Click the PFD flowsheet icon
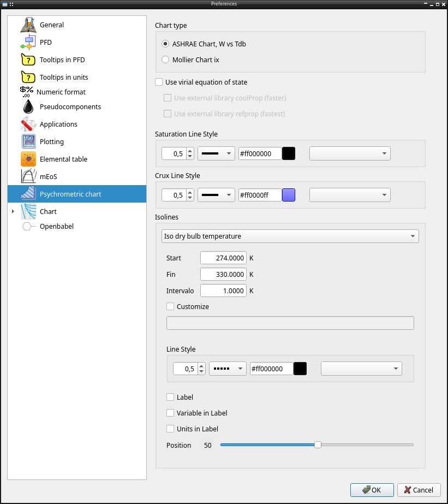 (28, 42)
